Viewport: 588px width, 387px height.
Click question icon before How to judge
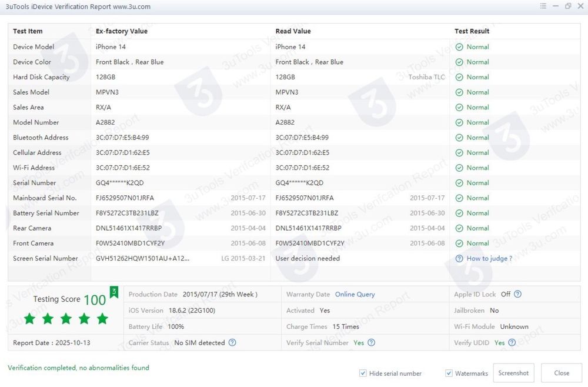point(459,258)
